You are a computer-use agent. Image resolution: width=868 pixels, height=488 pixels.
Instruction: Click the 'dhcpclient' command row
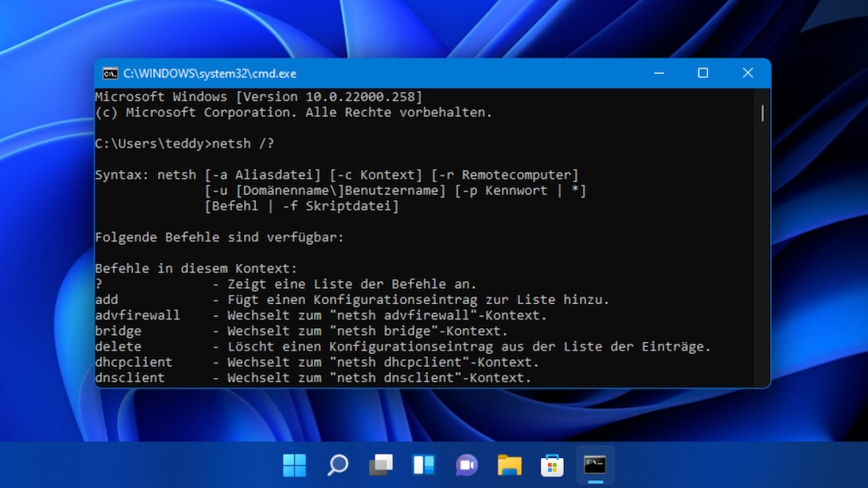[x=317, y=362]
